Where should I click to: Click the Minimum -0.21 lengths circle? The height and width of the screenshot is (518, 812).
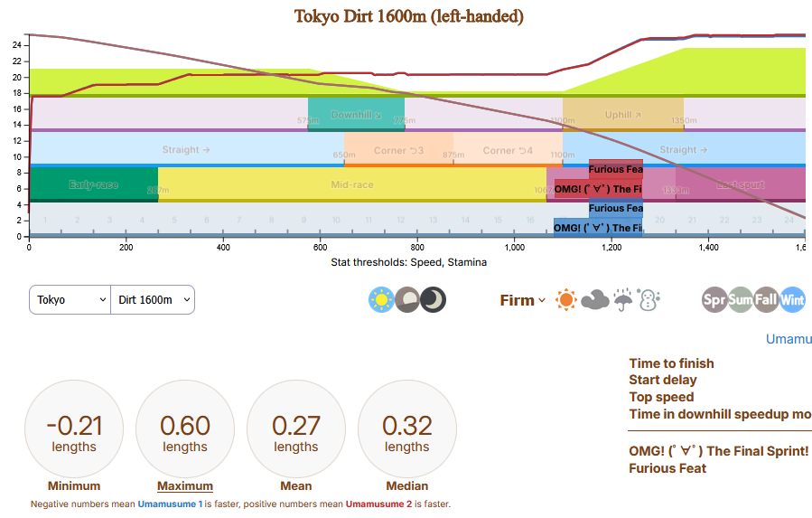tap(74, 429)
